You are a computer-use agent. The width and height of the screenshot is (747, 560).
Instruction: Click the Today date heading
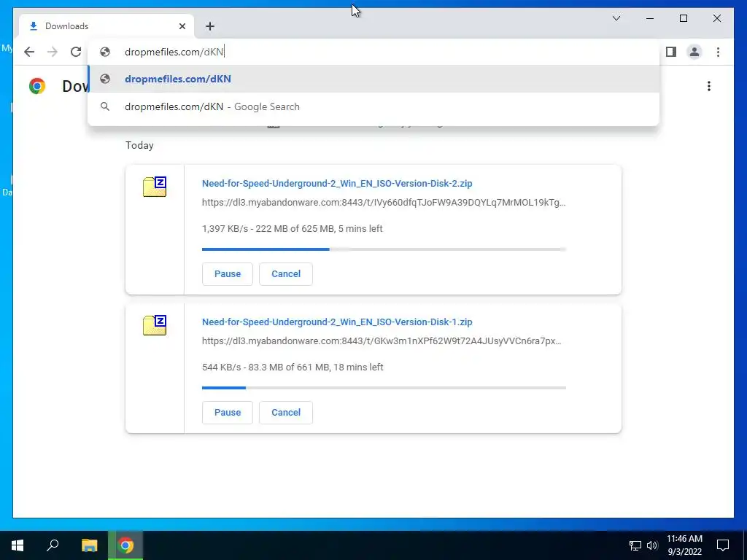click(139, 145)
